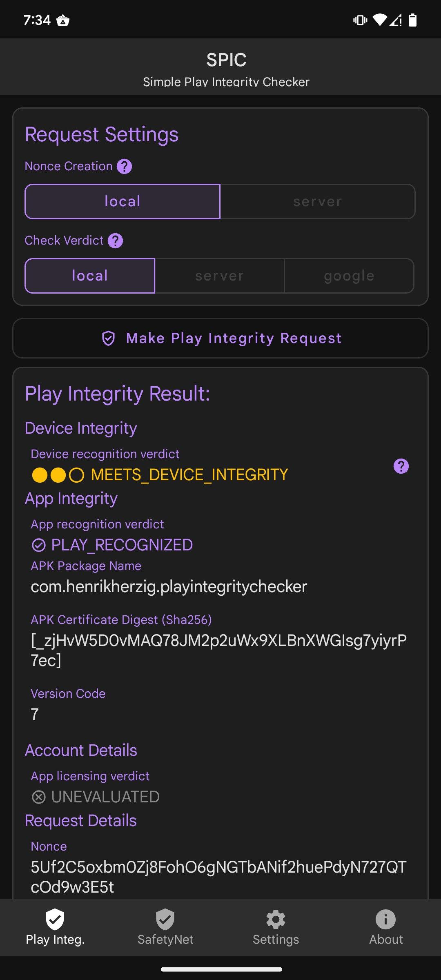Select local for Check Verdict
Screen dimensions: 441x980
(x=90, y=276)
